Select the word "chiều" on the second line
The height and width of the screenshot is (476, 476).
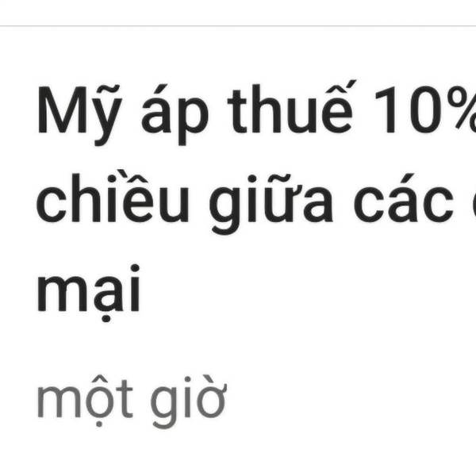coord(113,195)
